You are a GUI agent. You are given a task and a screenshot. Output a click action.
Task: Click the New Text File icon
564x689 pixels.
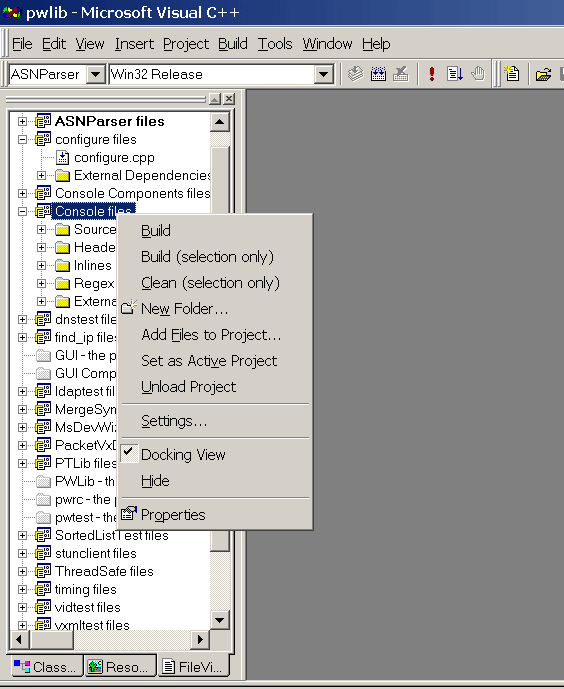click(512, 74)
